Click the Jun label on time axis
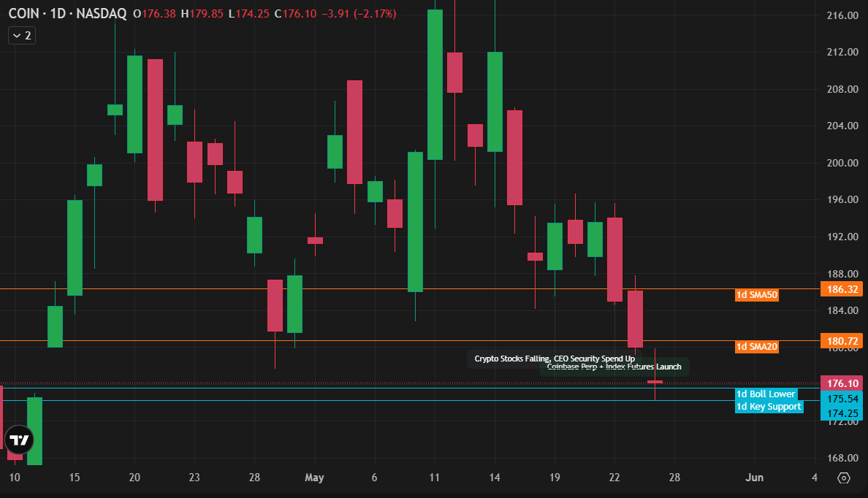The width and height of the screenshot is (868, 498). [x=754, y=478]
